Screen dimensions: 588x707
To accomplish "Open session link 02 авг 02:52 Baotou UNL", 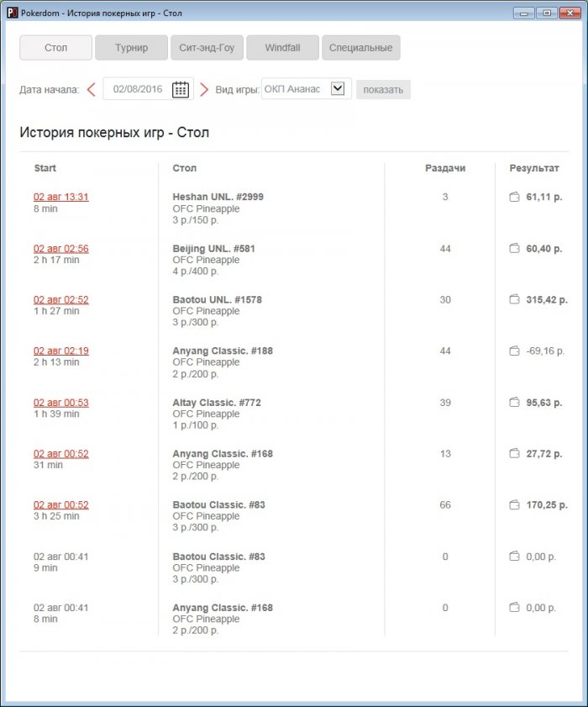I will [60, 300].
